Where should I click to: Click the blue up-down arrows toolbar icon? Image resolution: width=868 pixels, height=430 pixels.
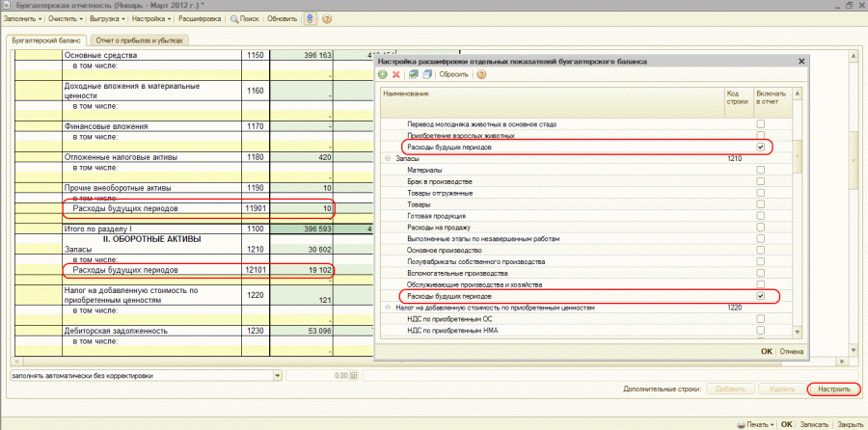coord(309,19)
